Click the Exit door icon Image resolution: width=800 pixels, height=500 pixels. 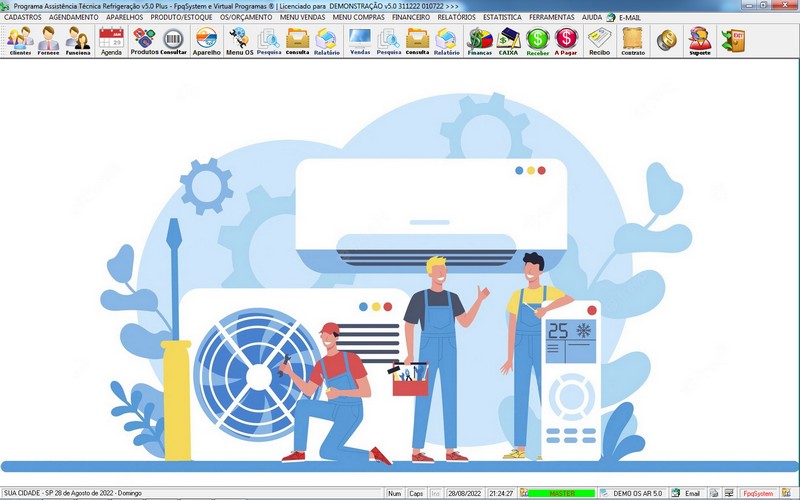coord(733,40)
